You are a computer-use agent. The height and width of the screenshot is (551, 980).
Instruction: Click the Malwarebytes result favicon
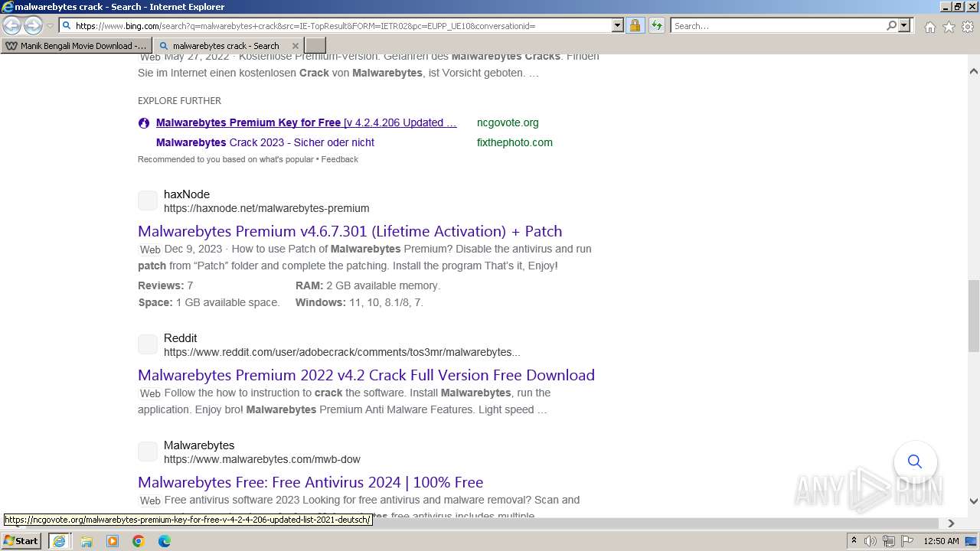(x=148, y=452)
